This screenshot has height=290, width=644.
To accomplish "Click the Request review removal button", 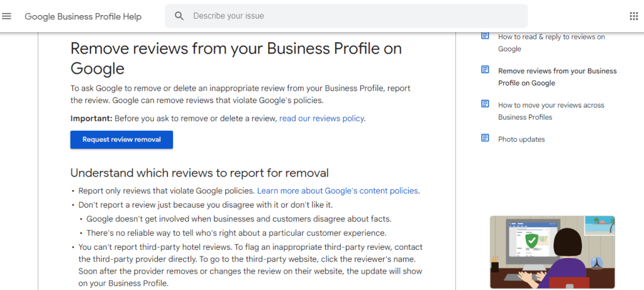I will (121, 140).
